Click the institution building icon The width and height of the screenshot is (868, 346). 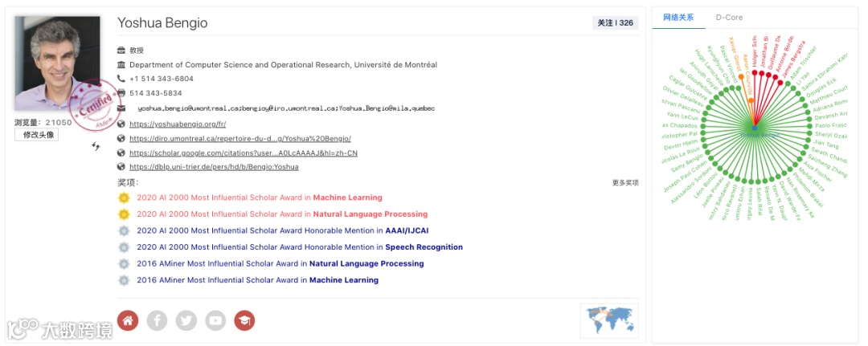click(121, 65)
